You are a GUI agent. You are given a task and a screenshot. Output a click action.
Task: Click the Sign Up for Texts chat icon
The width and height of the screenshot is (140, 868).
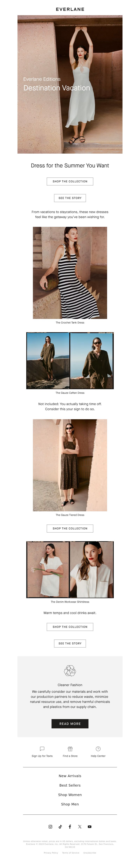pos(42,749)
